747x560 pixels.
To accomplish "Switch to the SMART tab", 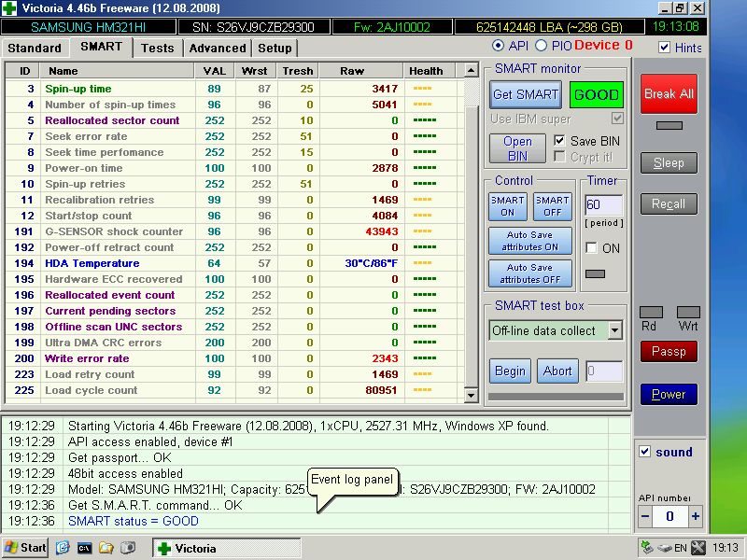I will (101, 47).
